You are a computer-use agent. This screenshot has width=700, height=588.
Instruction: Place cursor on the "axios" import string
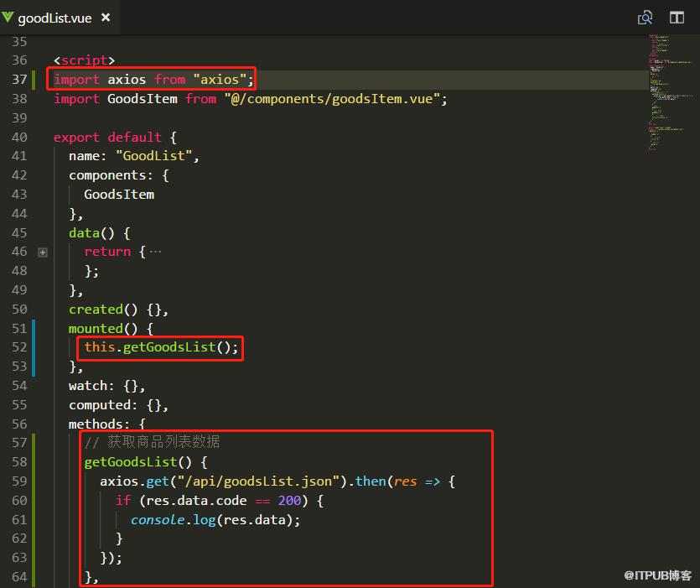click(x=220, y=80)
